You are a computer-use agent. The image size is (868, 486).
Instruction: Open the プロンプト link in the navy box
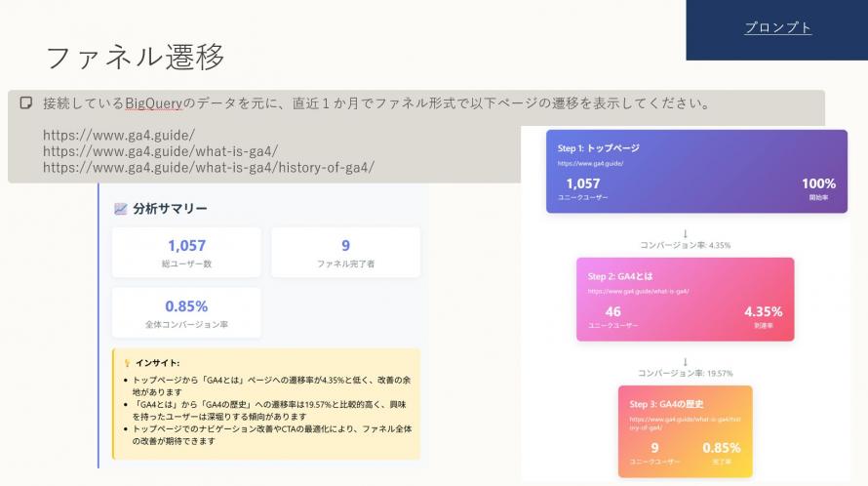click(777, 27)
